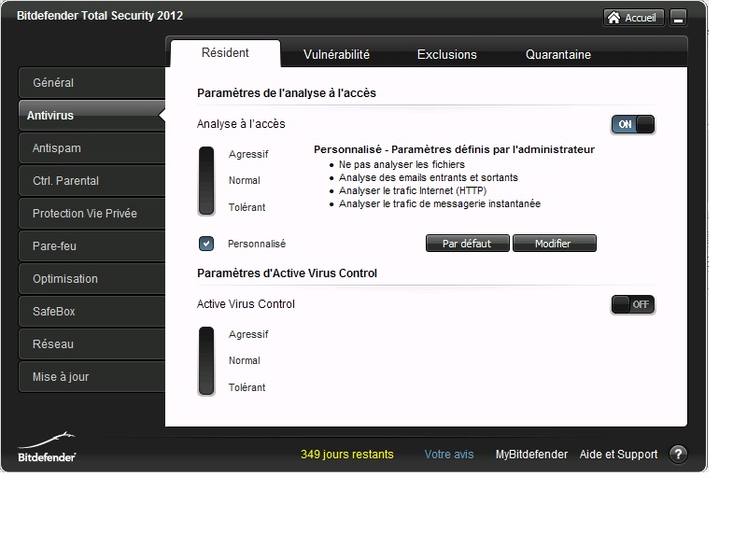Open the Ctrl. Parental section
Image resolution: width=747 pixels, height=560 pixels.
coord(92,181)
